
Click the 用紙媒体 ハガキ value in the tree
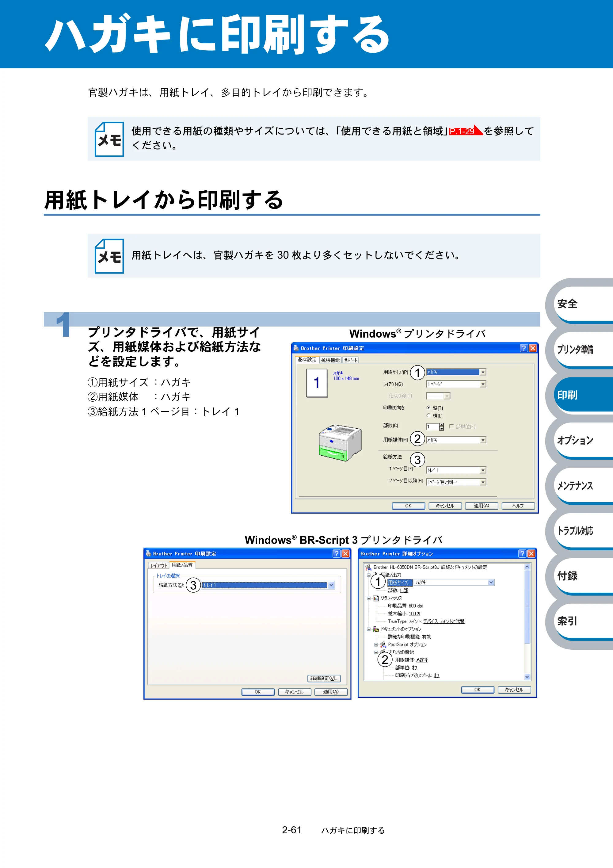pyautogui.click(x=422, y=660)
